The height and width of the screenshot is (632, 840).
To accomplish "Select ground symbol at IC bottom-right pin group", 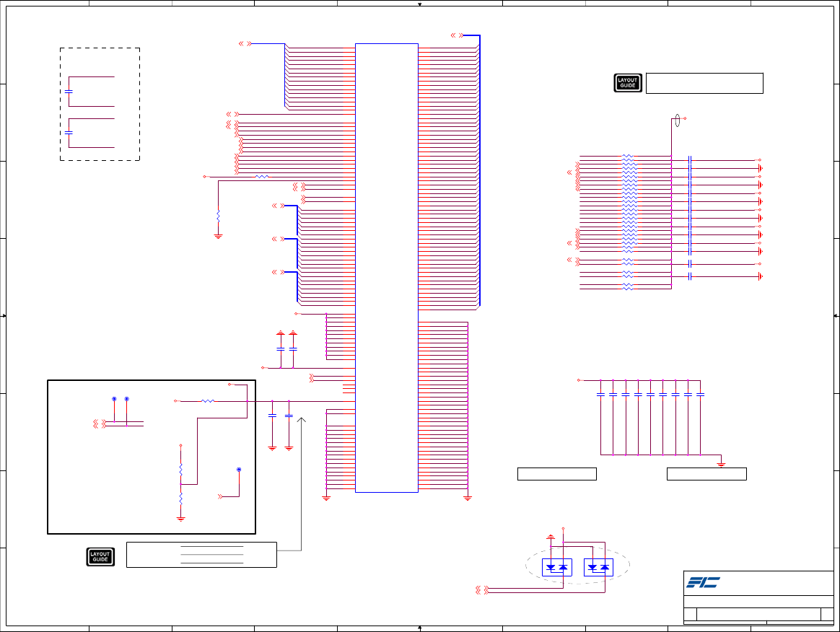I will pyautogui.click(x=468, y=498).
